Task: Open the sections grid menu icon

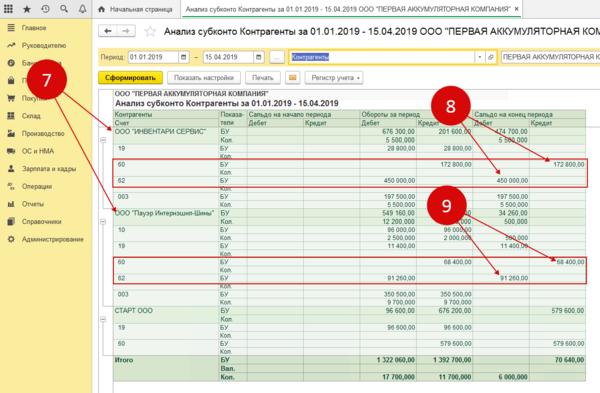Action: tap(8, 8)
